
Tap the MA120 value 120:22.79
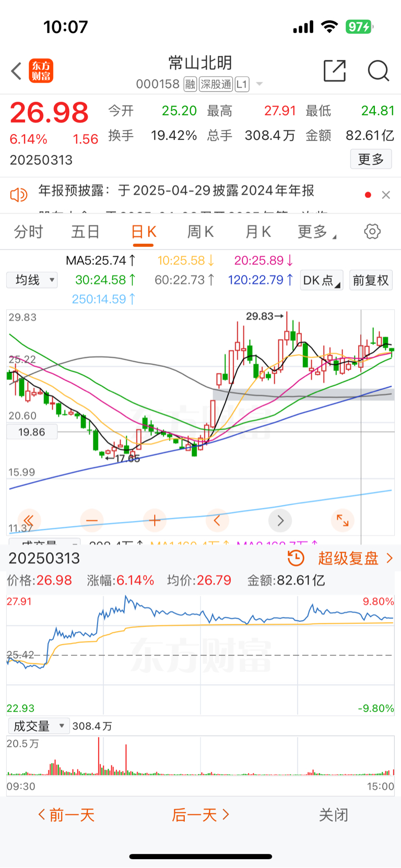coord(261,280)
